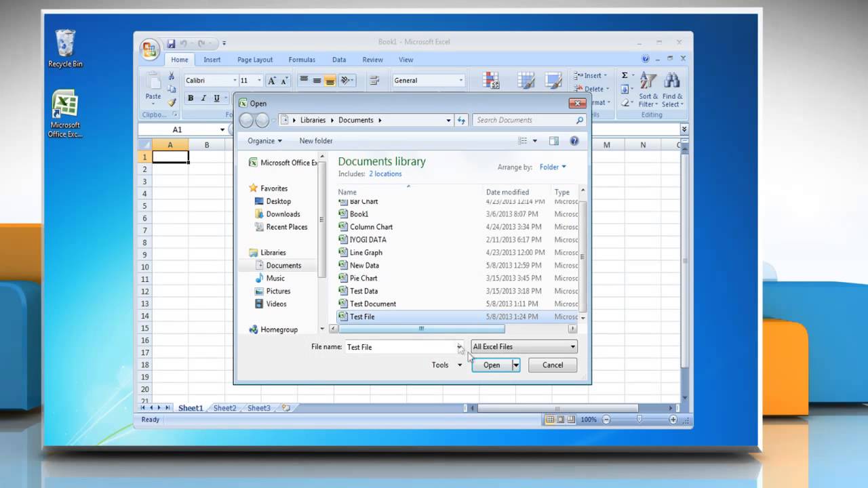This screenshot has height=488, width=868.
Task: Click Refresh arrows beside address bar
Action: pyautogui.click(x=462, y=120)
